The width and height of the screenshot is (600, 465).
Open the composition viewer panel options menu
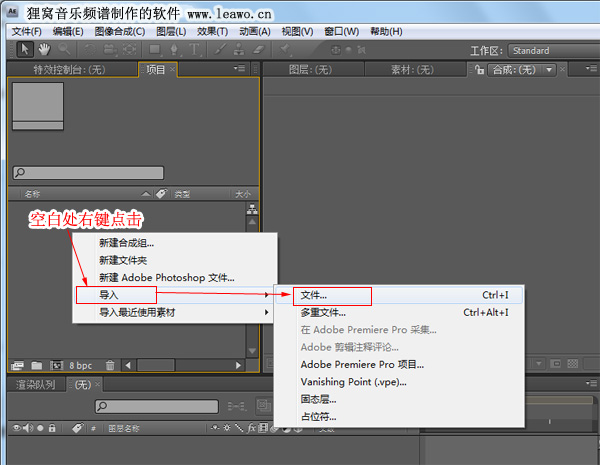tap(591, 68)
